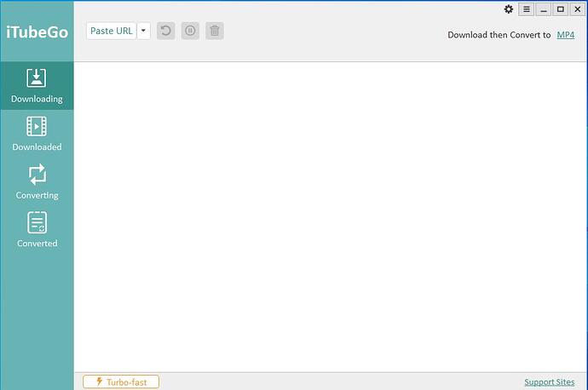The image size is (588, 390).
Task: Open the Downloading section
Action: coord(37,86)
